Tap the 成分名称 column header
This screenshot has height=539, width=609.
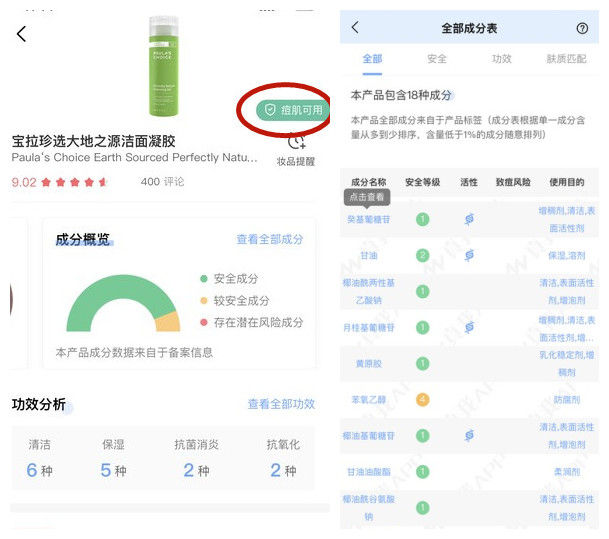point(369,182)
